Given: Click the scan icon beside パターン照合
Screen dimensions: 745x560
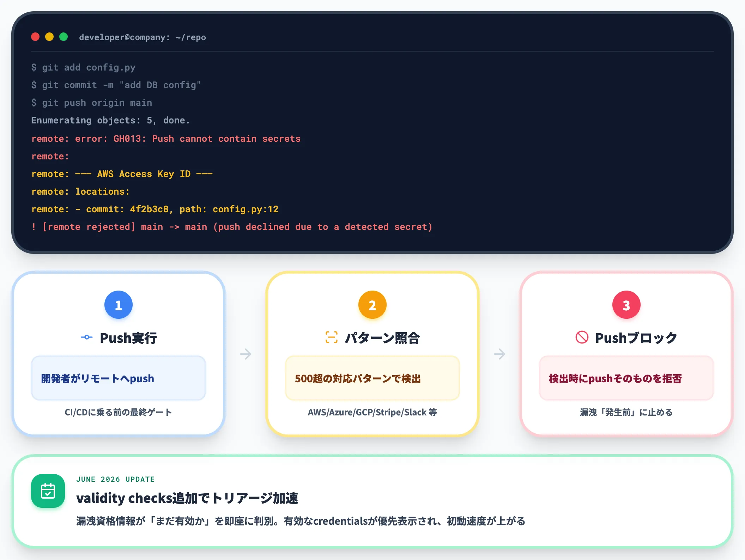Looking at the screenshot, I should click(x=331, y=337).
